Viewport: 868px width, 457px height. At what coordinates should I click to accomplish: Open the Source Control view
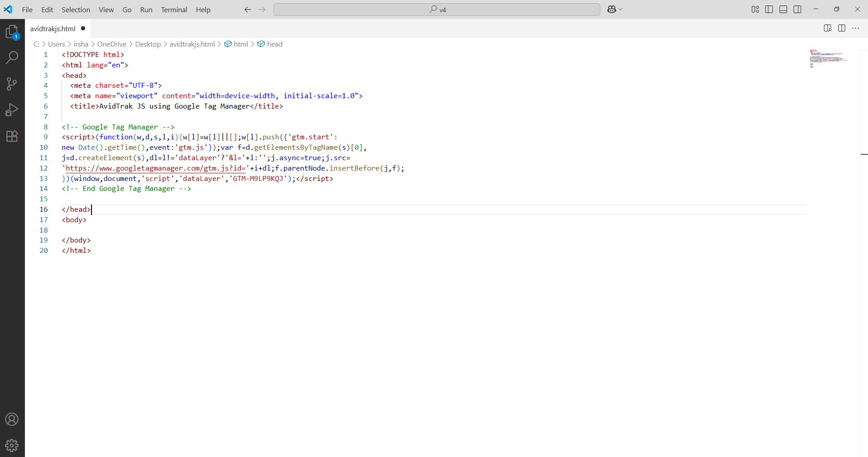tap(12, 84)
